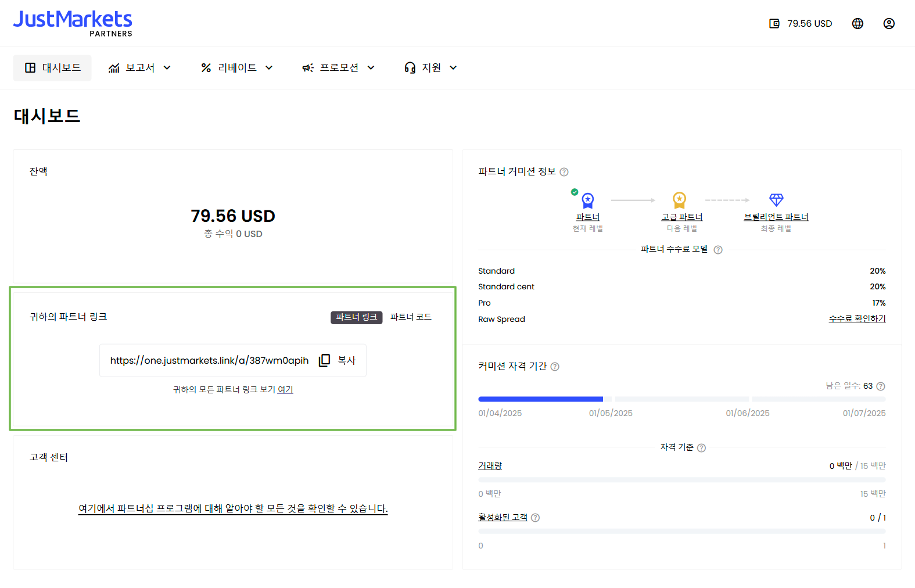Screen dimensions: 915x588
Task: Click the copy icon beside partner link
Action: click(x=324, y=360)
